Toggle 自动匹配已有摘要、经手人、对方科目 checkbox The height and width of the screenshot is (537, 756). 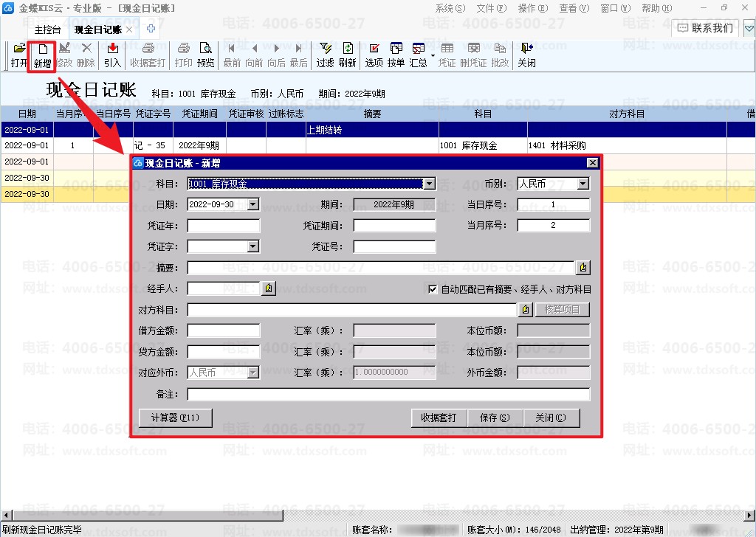coord(433,289)
